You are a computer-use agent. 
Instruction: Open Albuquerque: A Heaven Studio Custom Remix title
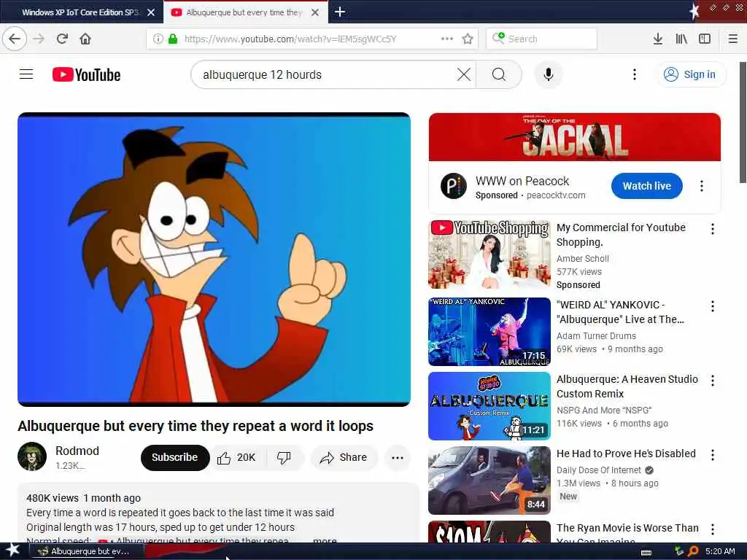[627, 386]
